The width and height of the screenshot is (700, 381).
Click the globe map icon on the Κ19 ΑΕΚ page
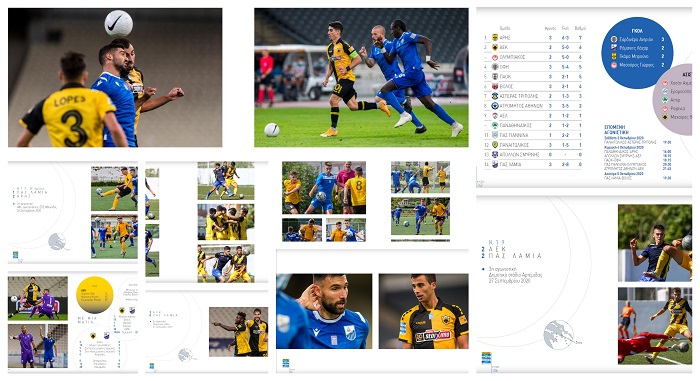(x=558, y=335)
